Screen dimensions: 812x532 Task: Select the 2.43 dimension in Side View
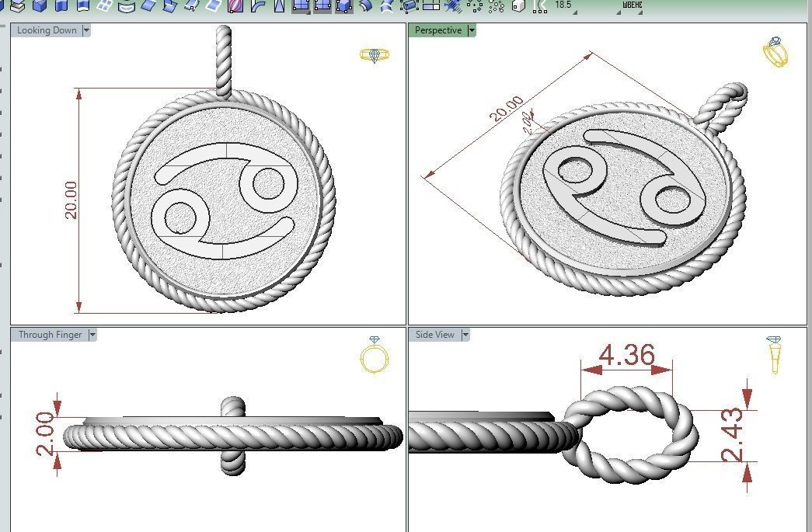732,435
